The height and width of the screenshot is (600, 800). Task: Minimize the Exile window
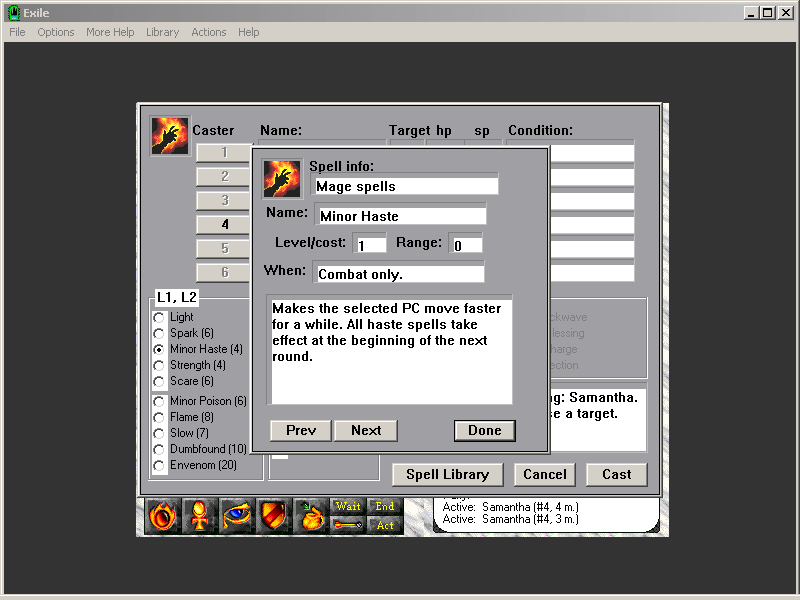point(751,13)
